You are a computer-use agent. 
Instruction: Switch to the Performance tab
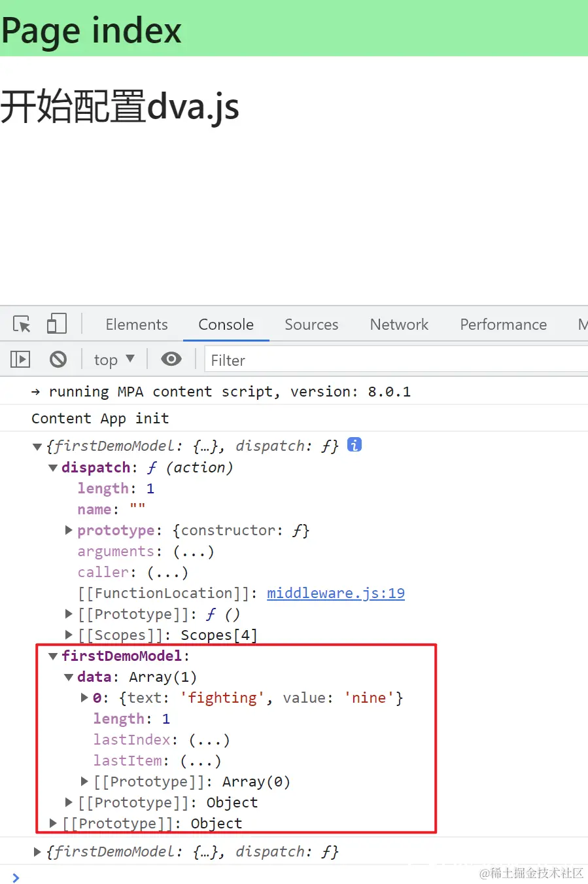pyautogui.click(x=503, y=325)
